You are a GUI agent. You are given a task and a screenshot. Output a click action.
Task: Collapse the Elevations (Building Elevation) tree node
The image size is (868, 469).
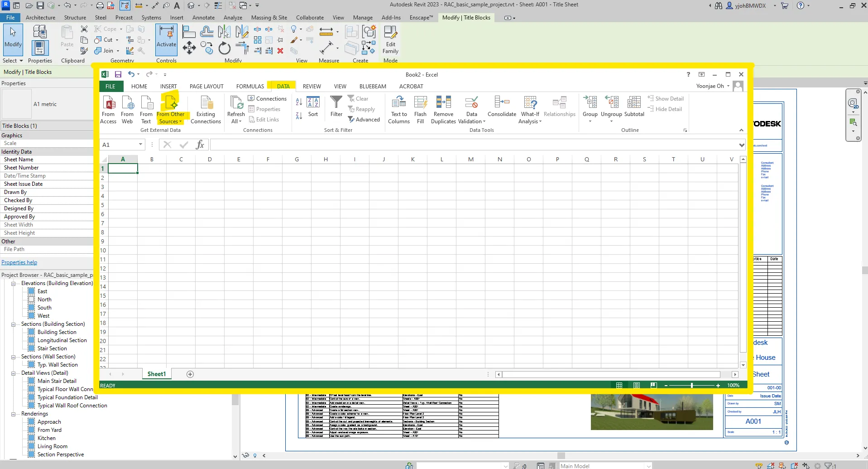(14, 284)
